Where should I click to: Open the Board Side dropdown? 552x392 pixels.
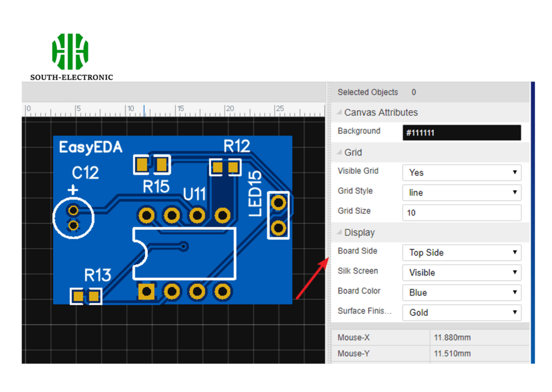[x=461, y=252]
